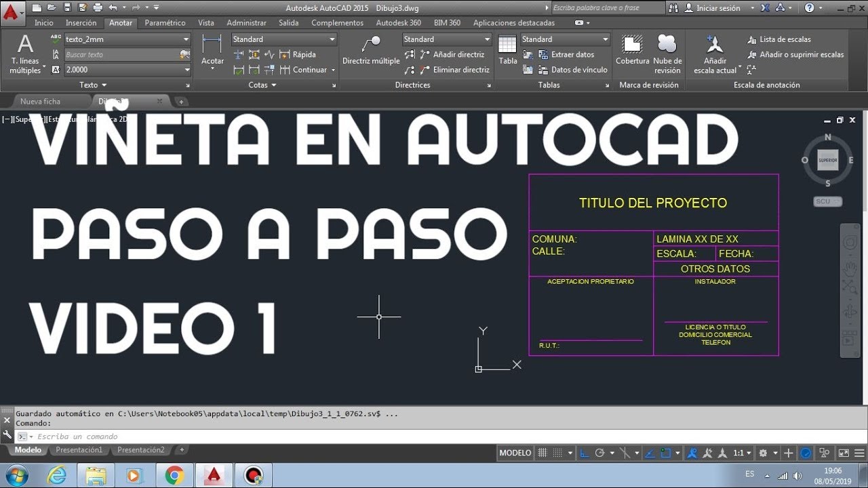Select the Nube de revisión tool

tap(667, 54)
